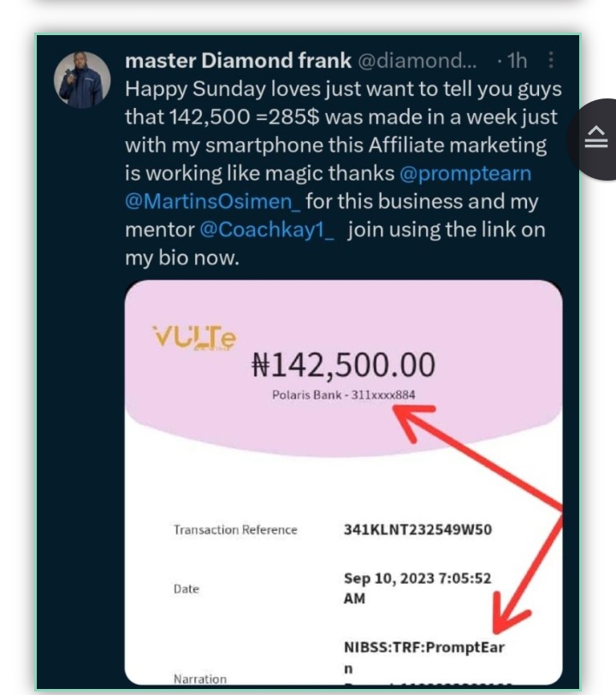Click the tweet body text about affiliate marketing
This screenshot has height=695, width=616.
pyautogui.click(x=343, y=173)
